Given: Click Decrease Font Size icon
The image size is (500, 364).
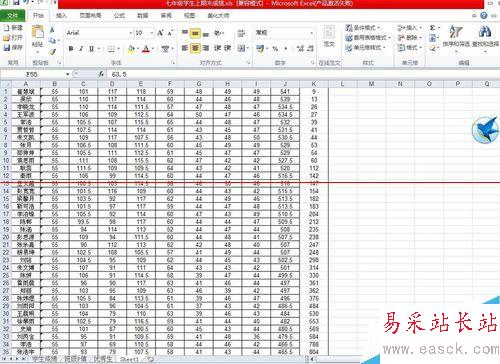Looking at the screenshot, I should pyautogui.click(x=170, y=33).
